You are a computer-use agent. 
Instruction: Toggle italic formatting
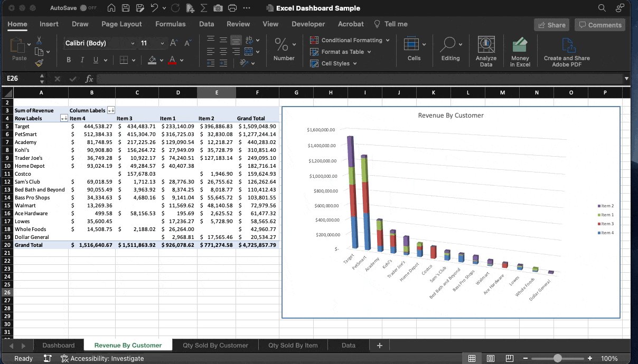[82, 60]
